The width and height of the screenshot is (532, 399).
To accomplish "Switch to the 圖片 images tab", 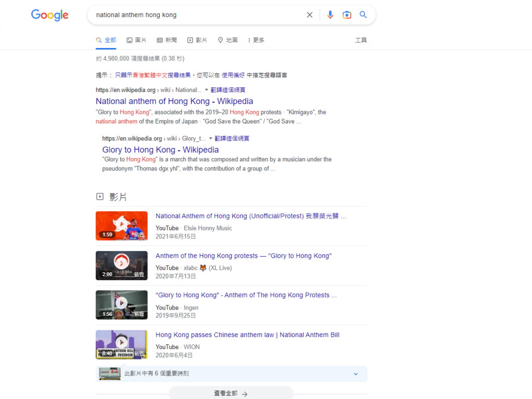I will (137, 40).
